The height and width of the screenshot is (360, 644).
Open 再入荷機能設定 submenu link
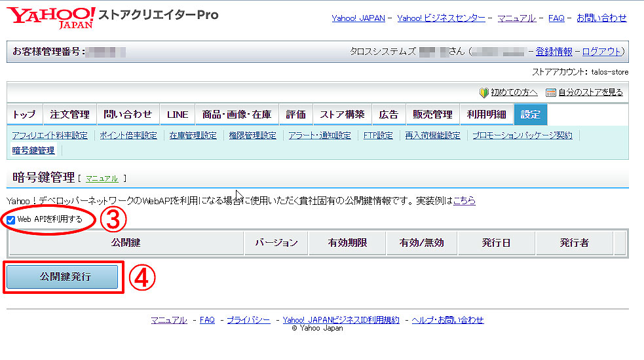[x=433, y=135]
